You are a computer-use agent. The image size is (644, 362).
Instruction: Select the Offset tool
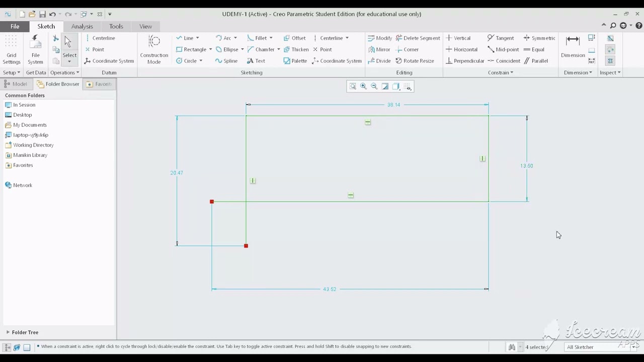(294, 38)
